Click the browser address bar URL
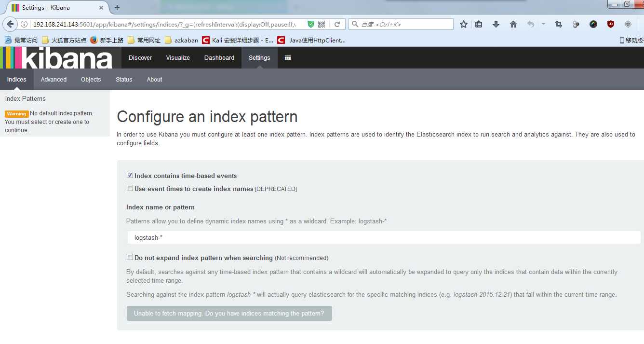Screen dimensions: 644x344 [164, 24]
